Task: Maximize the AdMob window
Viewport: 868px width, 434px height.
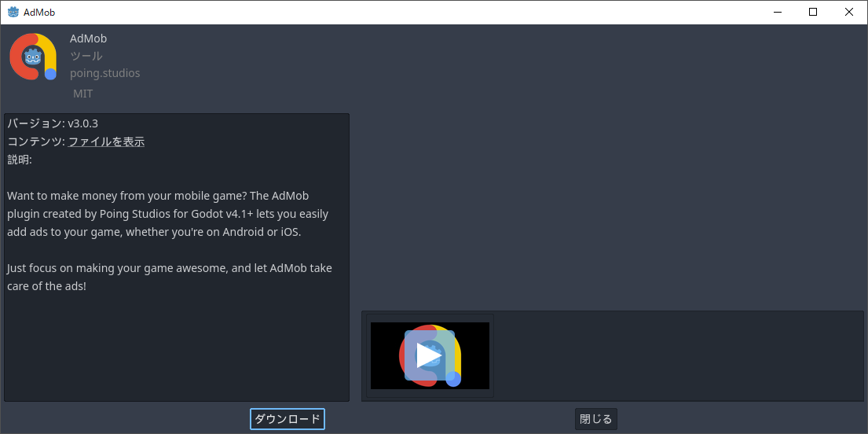Action: [x=813, y=13]
